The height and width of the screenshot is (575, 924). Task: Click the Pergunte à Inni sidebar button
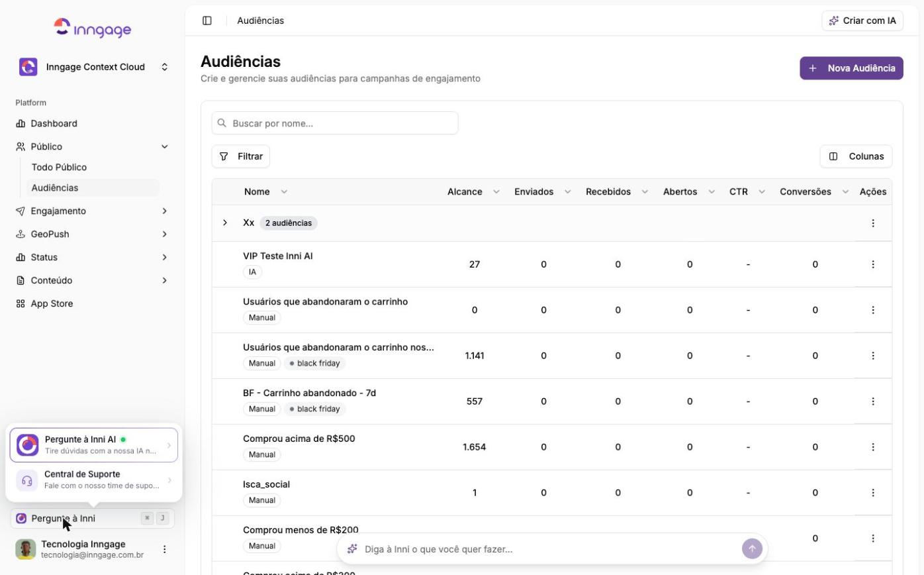(x=92, y=518)
